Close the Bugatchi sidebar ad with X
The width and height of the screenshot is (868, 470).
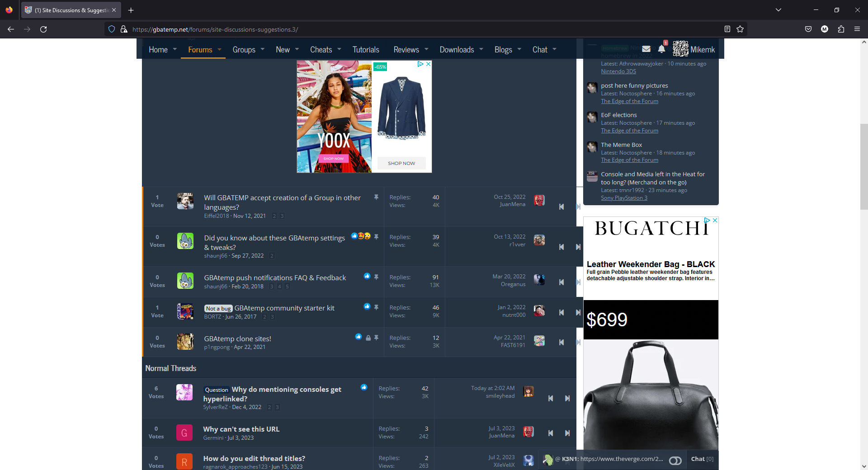click(715, 220)
